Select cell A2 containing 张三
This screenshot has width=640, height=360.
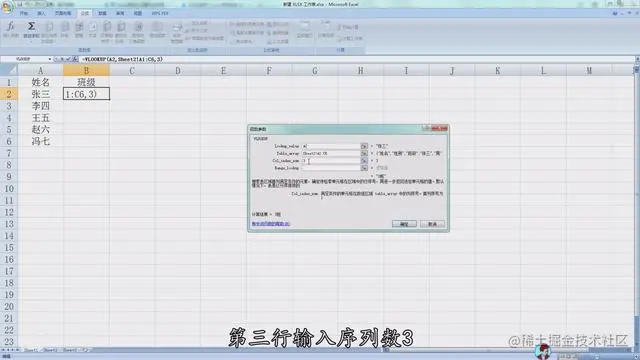[x=40, y=94]
